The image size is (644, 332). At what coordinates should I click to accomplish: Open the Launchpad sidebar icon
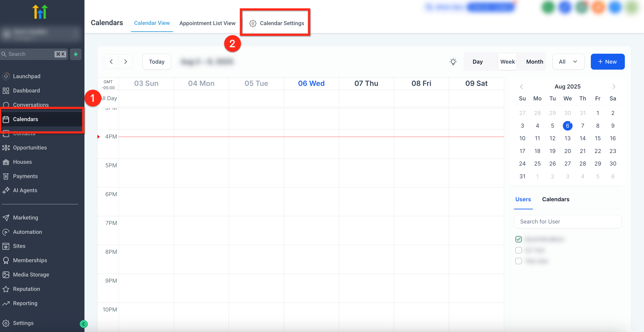tap(6, 76)
